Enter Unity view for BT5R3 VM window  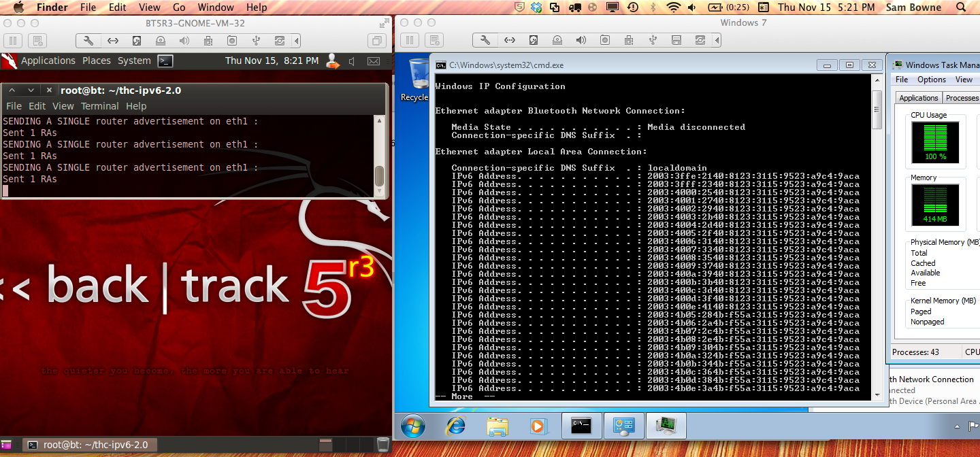click(x=378, y=41)
